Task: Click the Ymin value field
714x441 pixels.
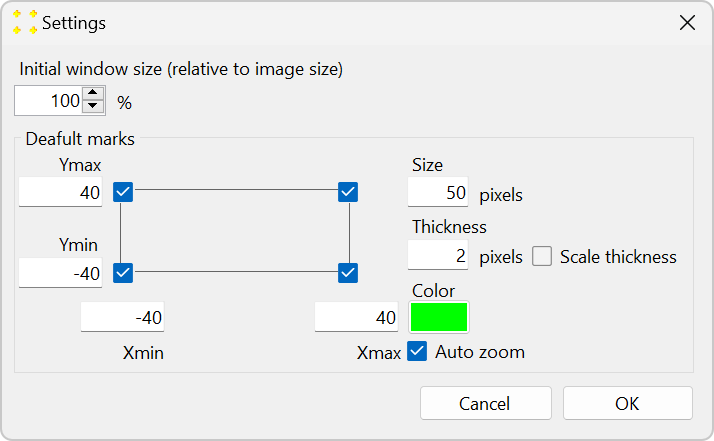Action: pos(61,273)
